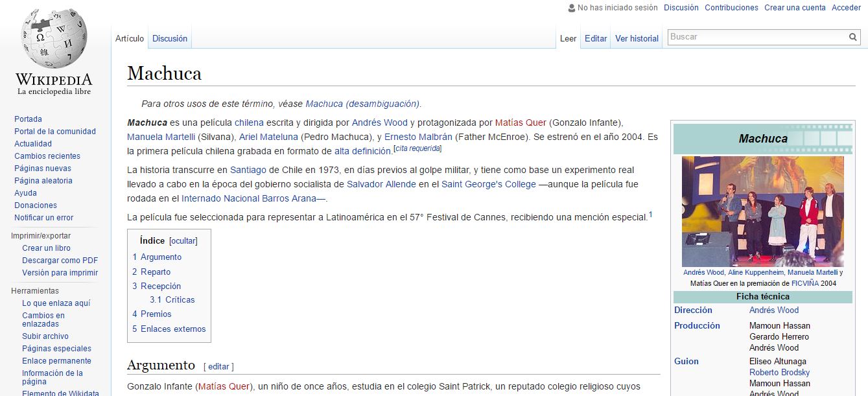868x396 pixels.
Task: Open the Editar tab
Action: pyautogui.click(x=596, y=38)
